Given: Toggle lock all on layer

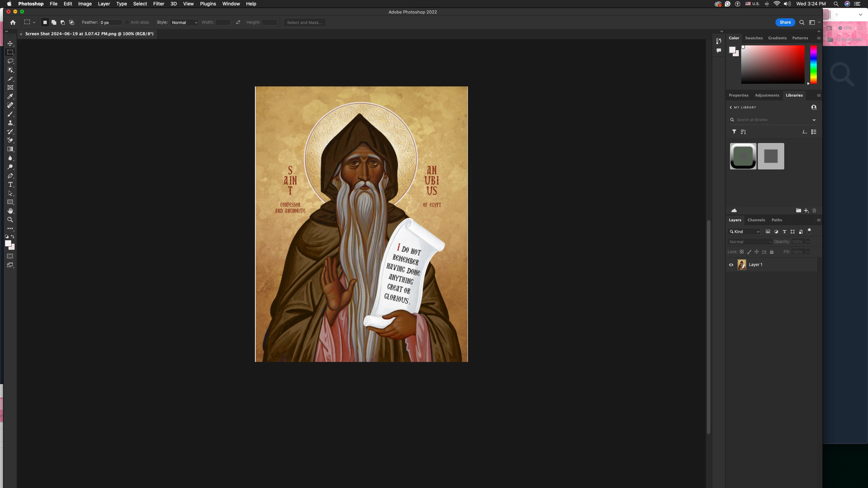Looking at the screenshot, I should tap(772, 252).
